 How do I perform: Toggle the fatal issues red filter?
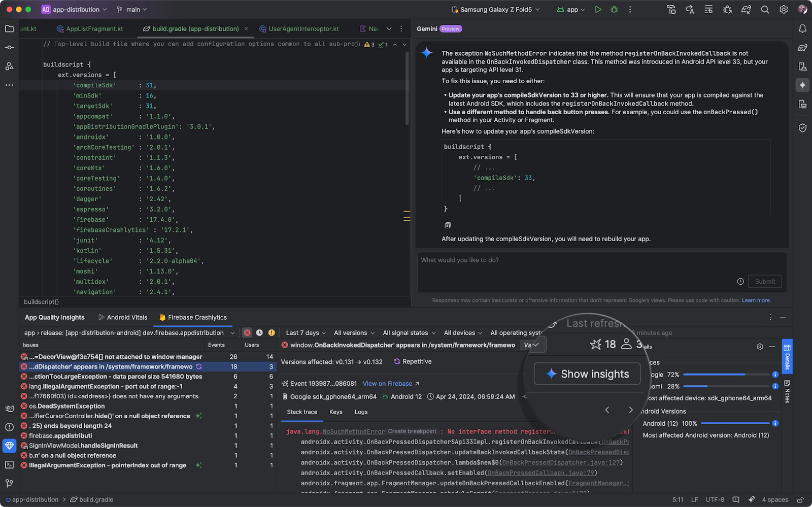tap(247, 333)
